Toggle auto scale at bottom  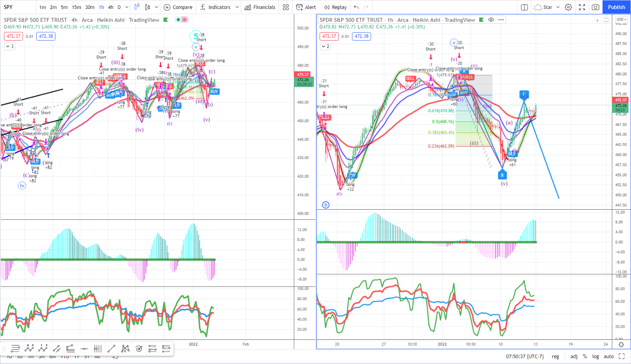tap(609, 356)
